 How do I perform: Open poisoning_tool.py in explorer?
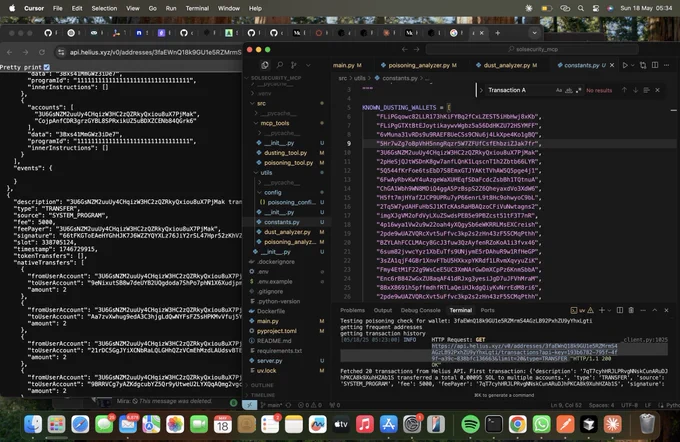coord(288,163)
